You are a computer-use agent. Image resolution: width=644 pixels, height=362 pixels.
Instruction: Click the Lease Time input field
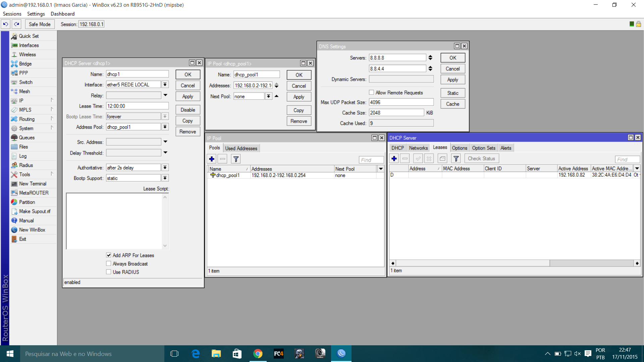click(x=137, y=106)
